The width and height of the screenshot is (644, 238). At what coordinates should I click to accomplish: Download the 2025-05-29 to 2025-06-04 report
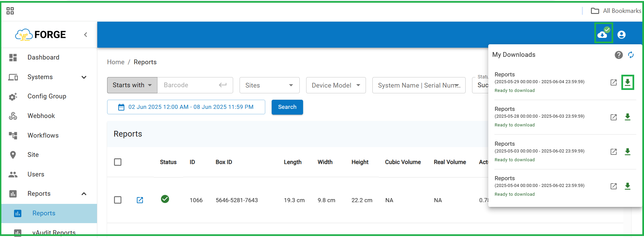click(x=627, y=82)
